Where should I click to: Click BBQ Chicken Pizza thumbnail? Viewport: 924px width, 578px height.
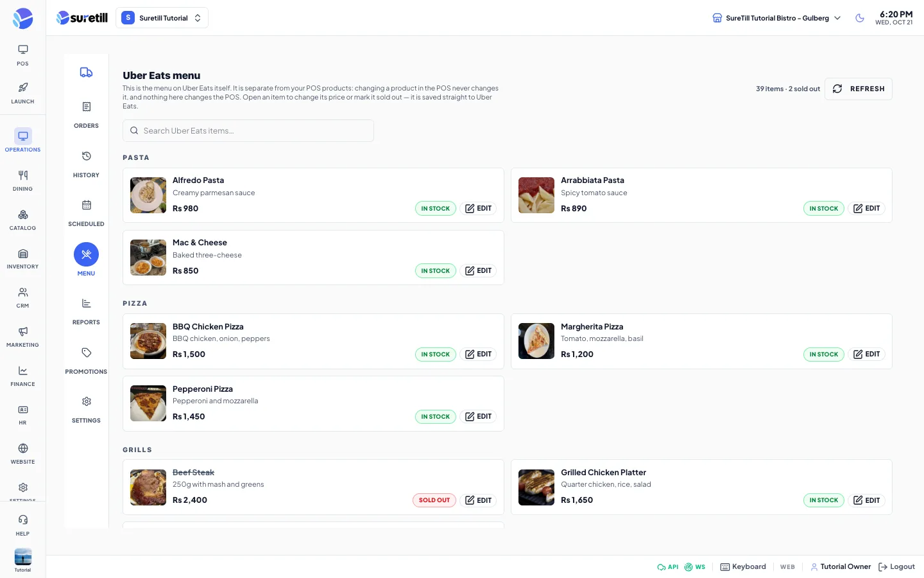click(x=148, y=341)
